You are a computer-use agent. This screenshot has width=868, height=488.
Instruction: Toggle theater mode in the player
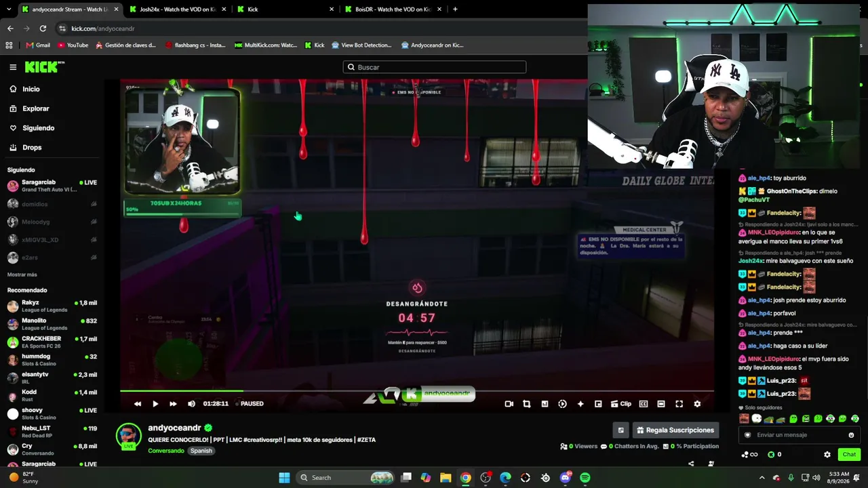661,404
